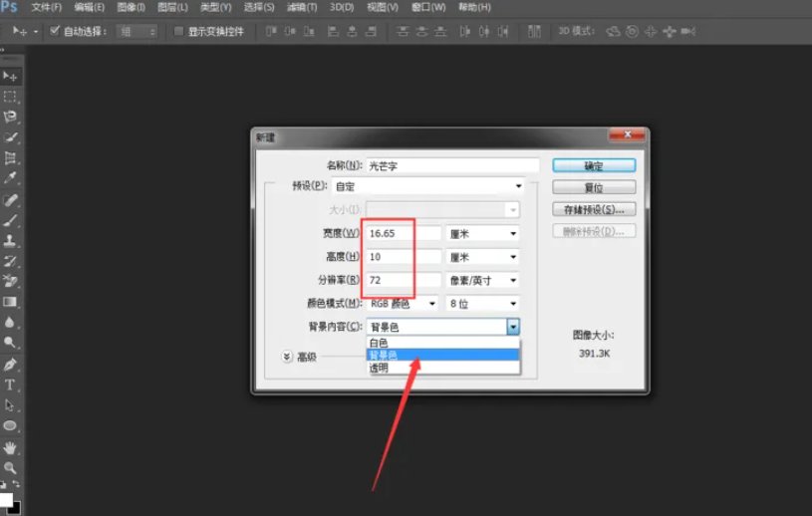Choose 背景色 from the background list
Image resolution: width=812 pixels, height=516 pixels.
(x=442, y=355)
